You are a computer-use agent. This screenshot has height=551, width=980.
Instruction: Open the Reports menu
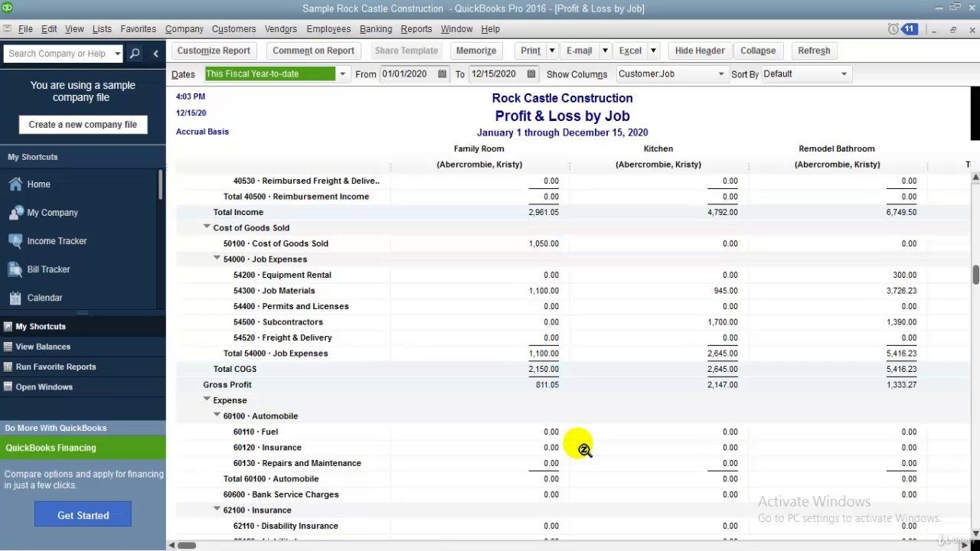pos(416,29)
